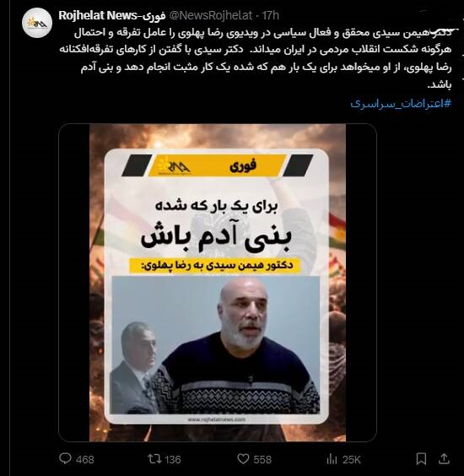The image size is (464, 476).
Task: Click the RNA logo in the yellow banner
Action: 175,166
